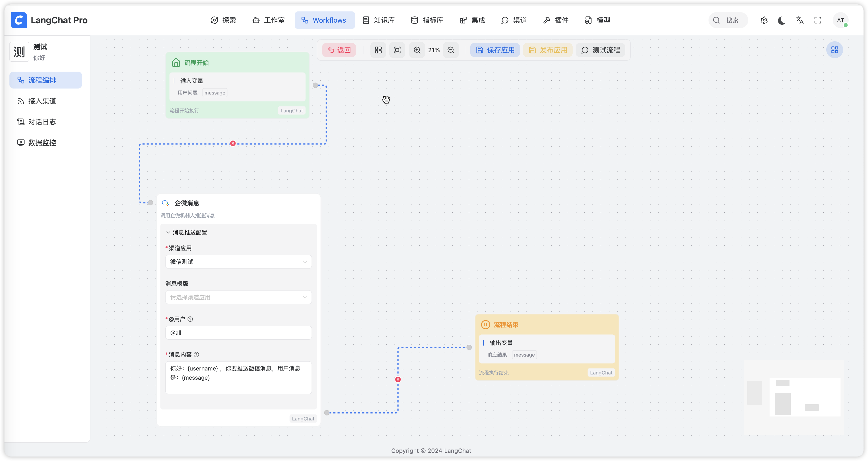This screenshot has width=868, height=461.
Task: Open the 渠道应用 dropdown showing 微信测试
Action: click(238, 262)
